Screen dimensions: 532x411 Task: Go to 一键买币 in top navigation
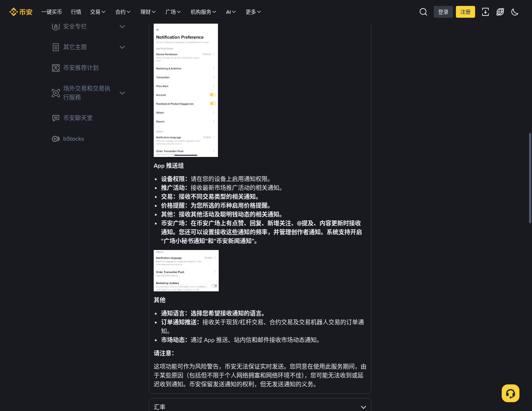(x=52, y=12)
